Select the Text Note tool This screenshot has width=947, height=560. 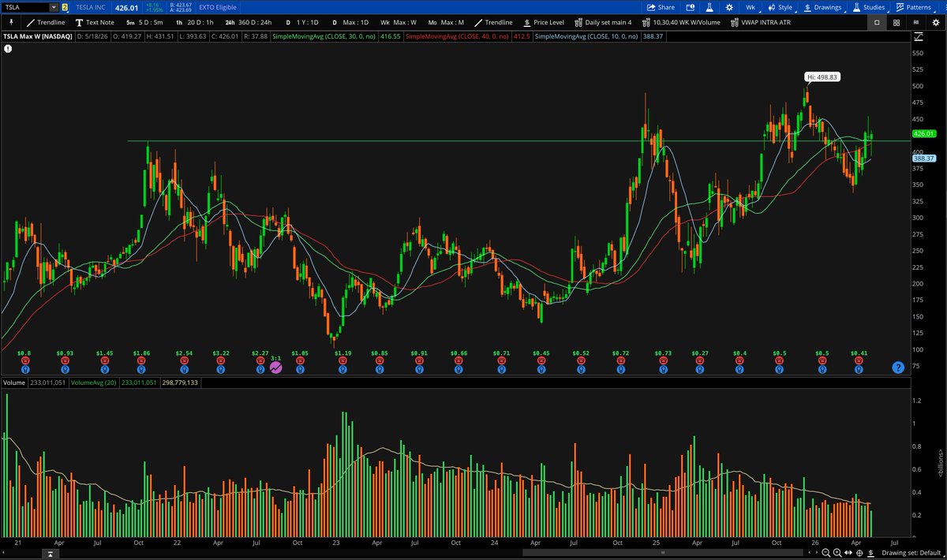point(95,23)
